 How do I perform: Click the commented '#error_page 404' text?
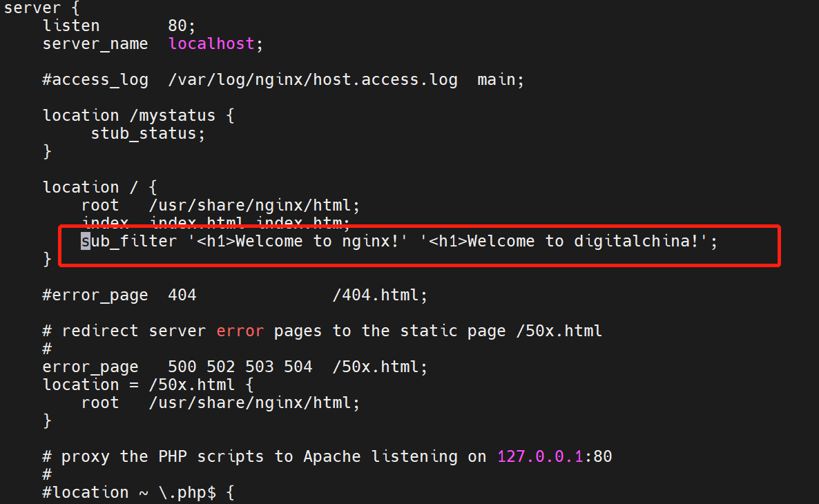[x=119, y=295]
